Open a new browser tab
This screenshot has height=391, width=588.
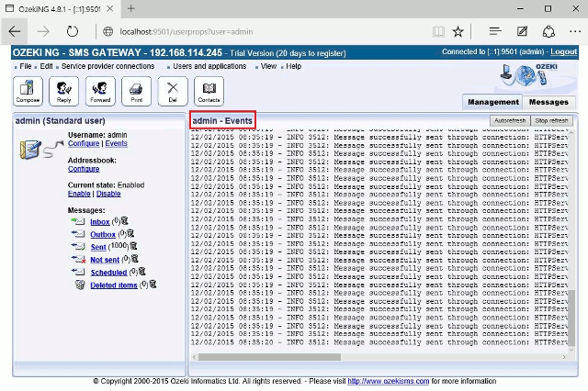pos(130,8)
